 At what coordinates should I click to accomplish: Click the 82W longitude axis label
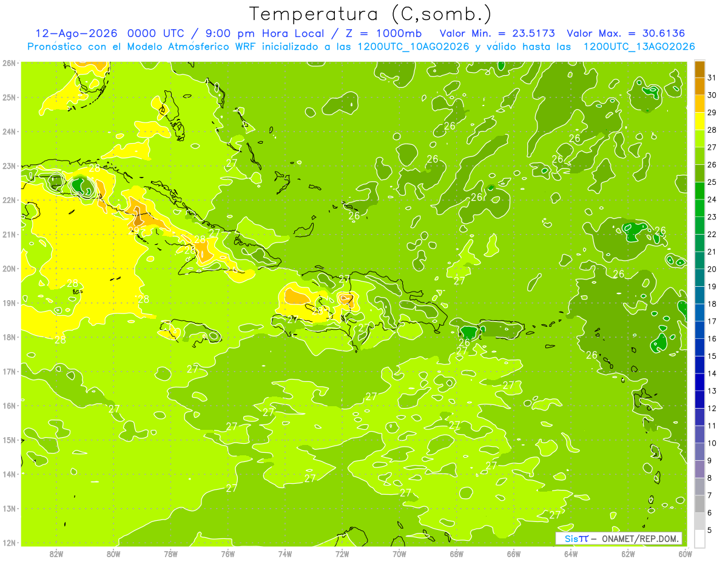click(x=56, y=554)
